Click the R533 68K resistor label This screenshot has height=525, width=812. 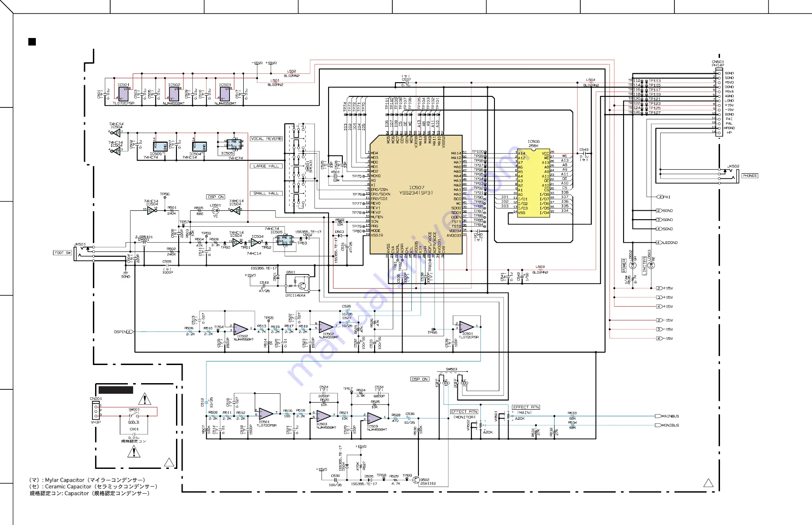point(572,416)
